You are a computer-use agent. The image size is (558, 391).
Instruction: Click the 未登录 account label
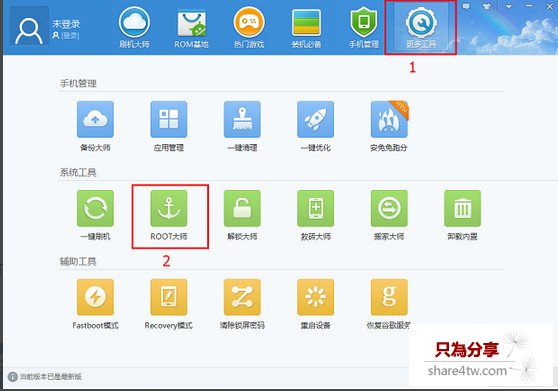[x=66, y=24]
